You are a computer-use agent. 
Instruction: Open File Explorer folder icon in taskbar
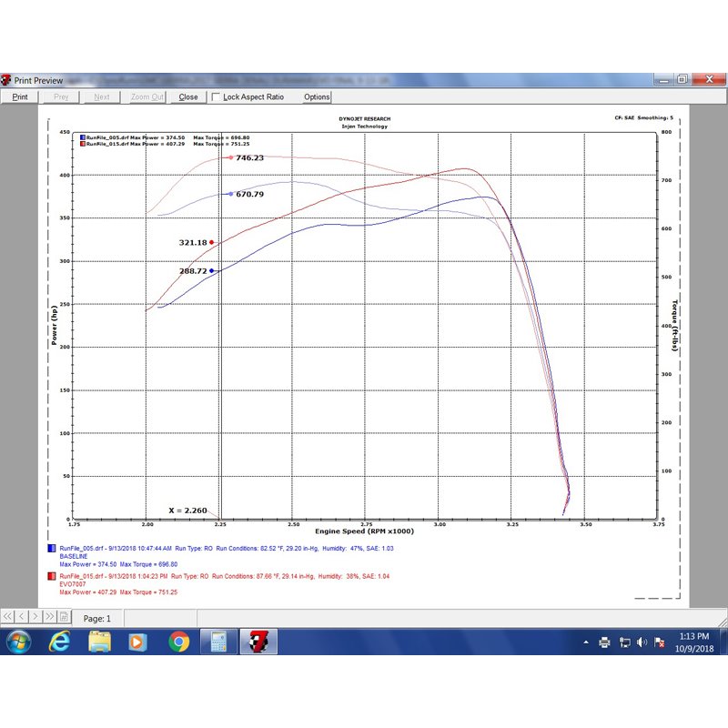(x=99, y=642)
